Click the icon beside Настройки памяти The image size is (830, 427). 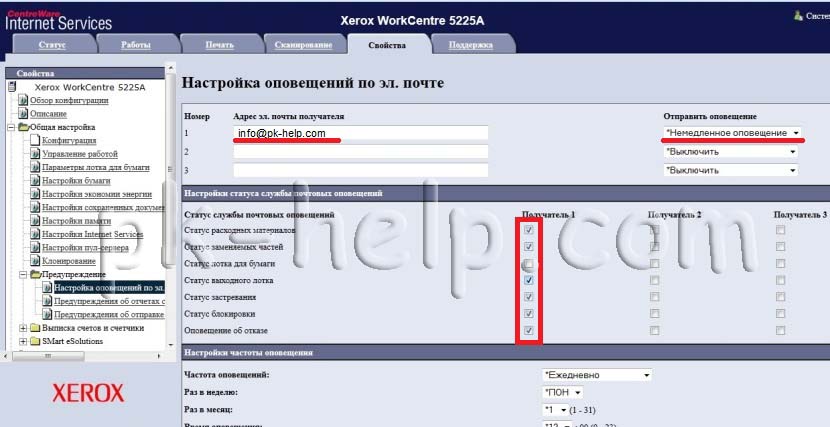[35, 221]
